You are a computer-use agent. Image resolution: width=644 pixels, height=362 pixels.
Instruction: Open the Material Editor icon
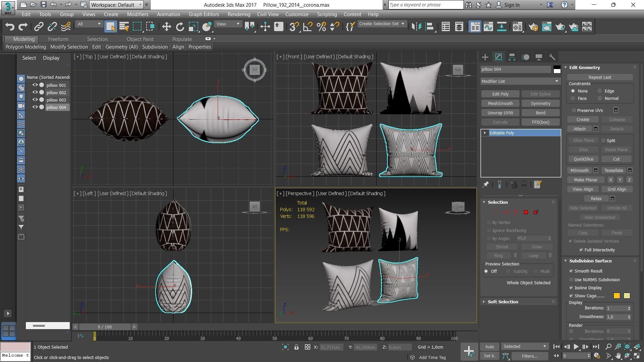pos(518,26)
